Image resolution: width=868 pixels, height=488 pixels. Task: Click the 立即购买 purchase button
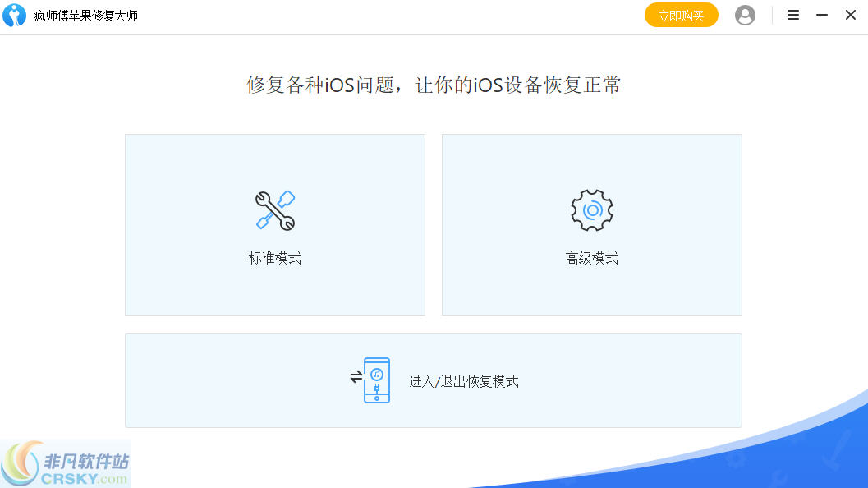(681, 15)
